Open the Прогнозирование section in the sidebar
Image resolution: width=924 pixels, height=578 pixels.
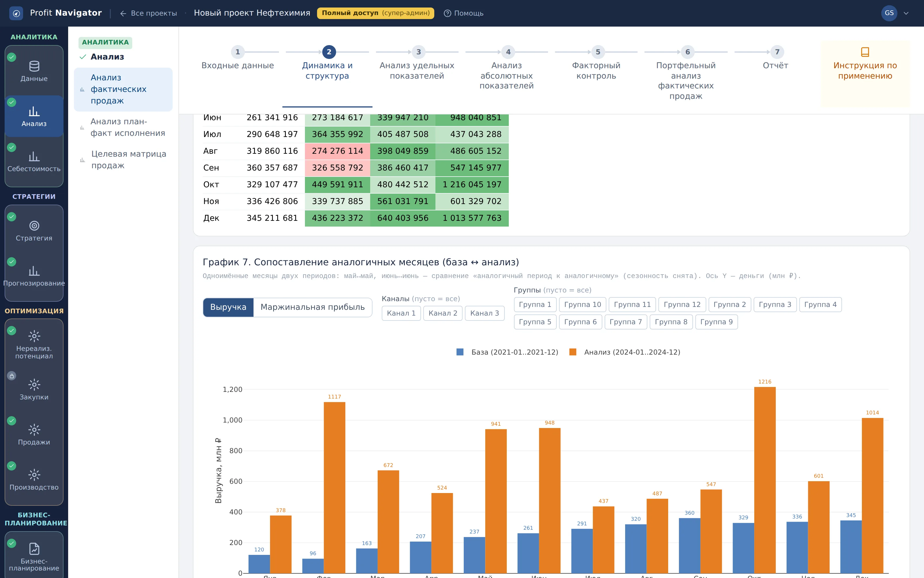(x=34, y=276)
